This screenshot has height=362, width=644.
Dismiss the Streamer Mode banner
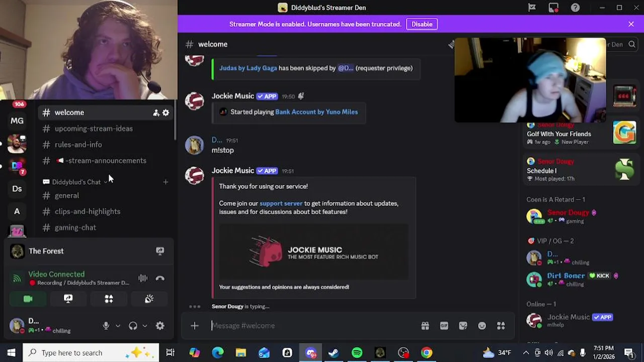point(631,24)
